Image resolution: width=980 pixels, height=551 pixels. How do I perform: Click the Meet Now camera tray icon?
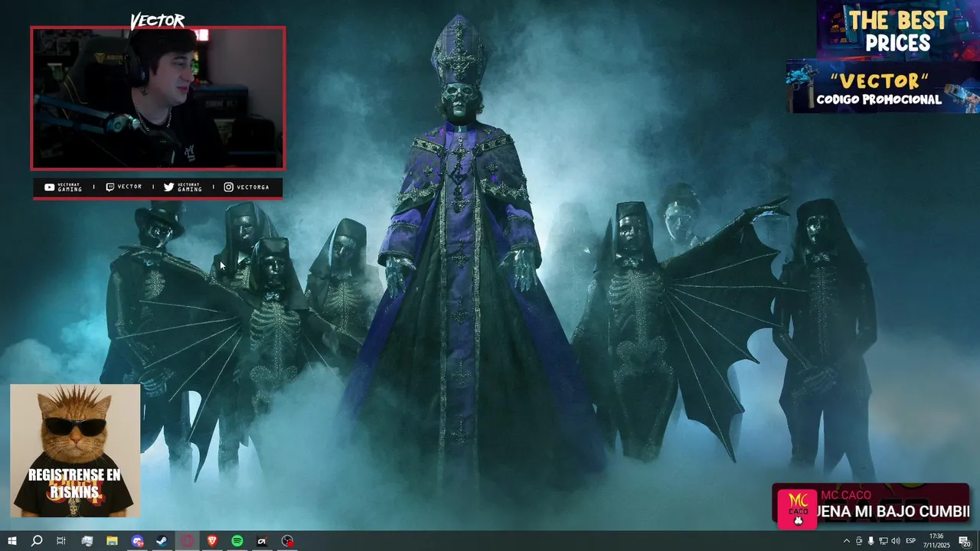coord(859,541)
